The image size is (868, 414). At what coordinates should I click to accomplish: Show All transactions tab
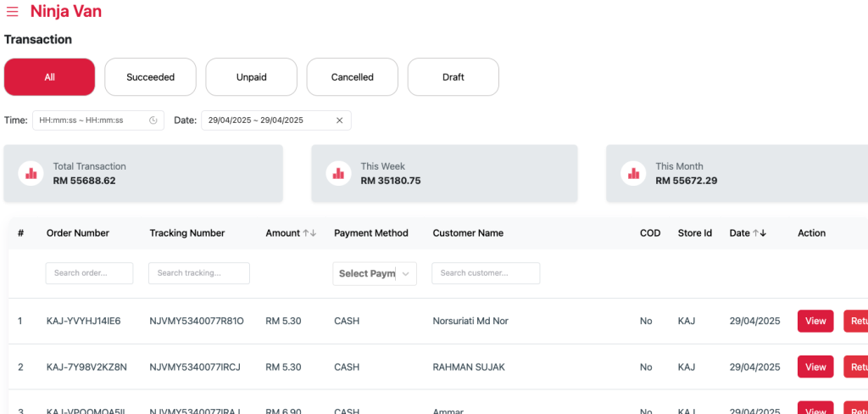[x=50, y=77]
